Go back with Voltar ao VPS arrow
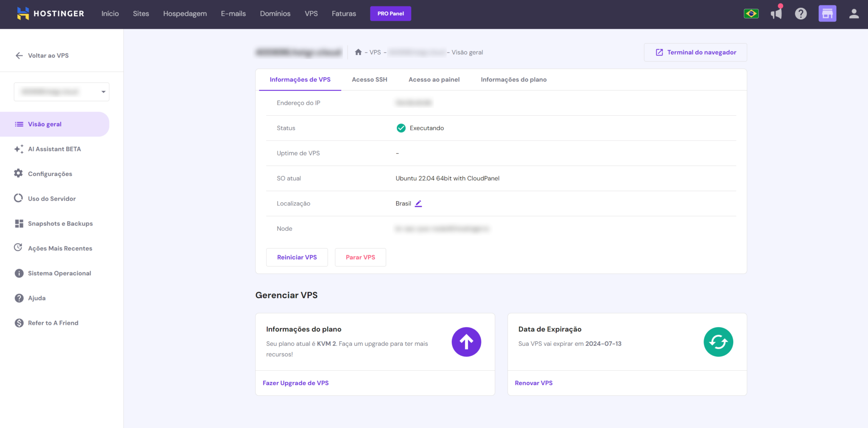The image size is (868, 428). pos(19,56)
